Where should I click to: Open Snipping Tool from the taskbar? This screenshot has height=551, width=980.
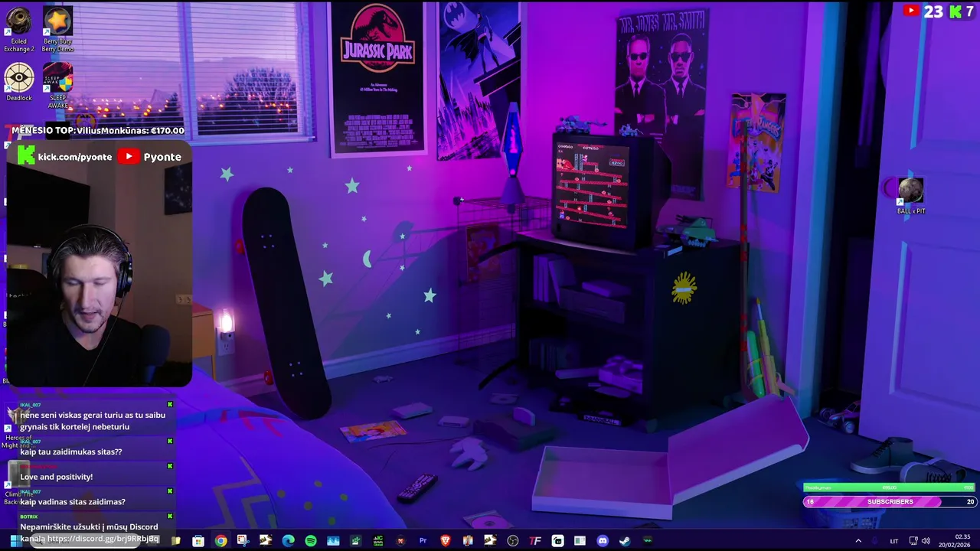tap(243, 541)
